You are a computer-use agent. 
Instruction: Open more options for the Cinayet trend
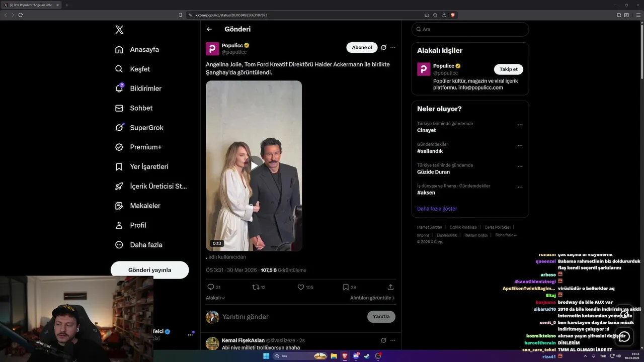coord(520,125)
